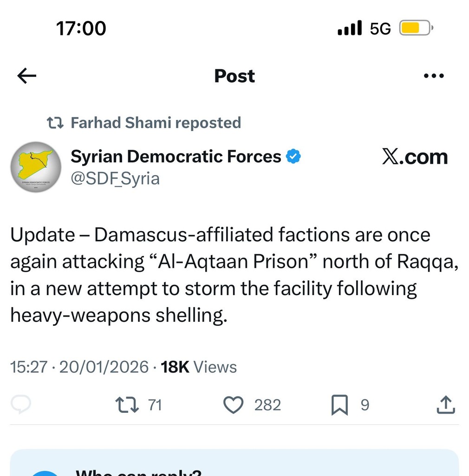The width and height of the screenshot is (469, 476).
Task: Tap the repost arrows icon
Action: pyautogui.click(x=127, y=405)
